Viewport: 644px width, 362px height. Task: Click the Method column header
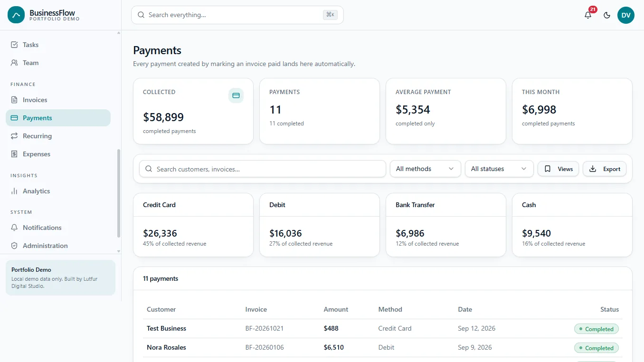click(390, 309)
